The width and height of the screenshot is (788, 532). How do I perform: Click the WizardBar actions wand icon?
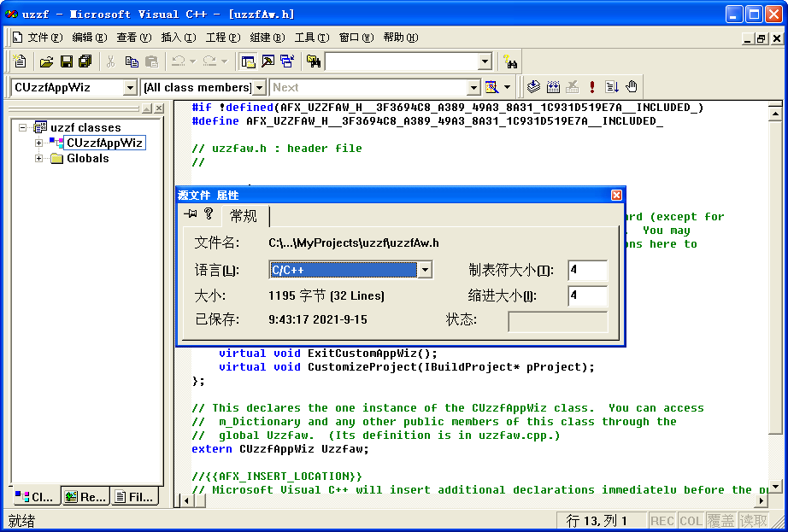[x=491, y=87]
